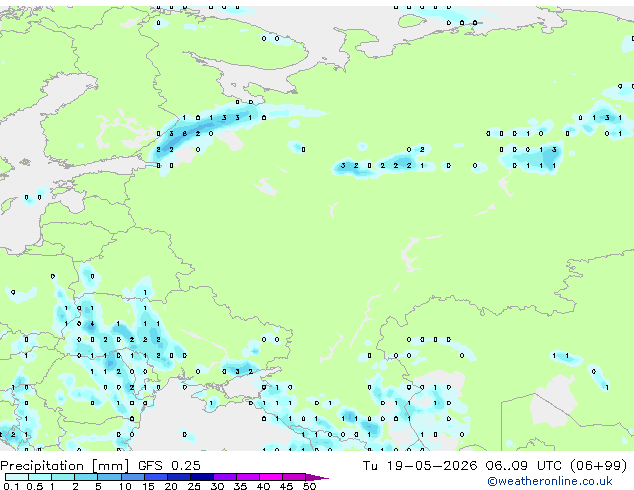Click the 1–2 mm legend swatch
This screenshot has height=490, width=634.
coord(63,477)
